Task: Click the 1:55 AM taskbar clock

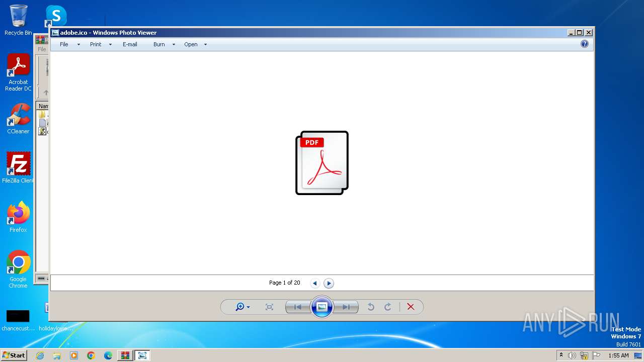Action: click(x=618, y=355)
